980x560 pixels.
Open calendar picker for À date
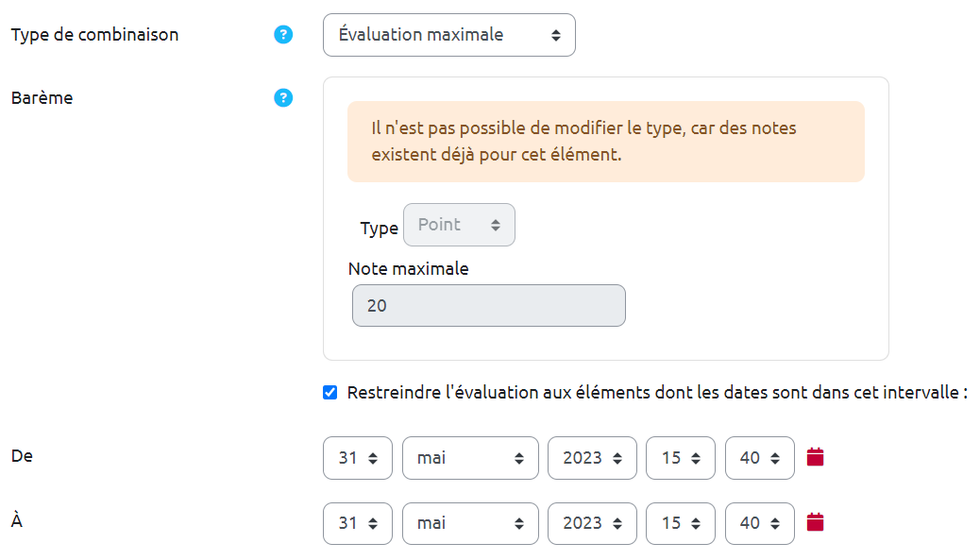click(817, 522)
